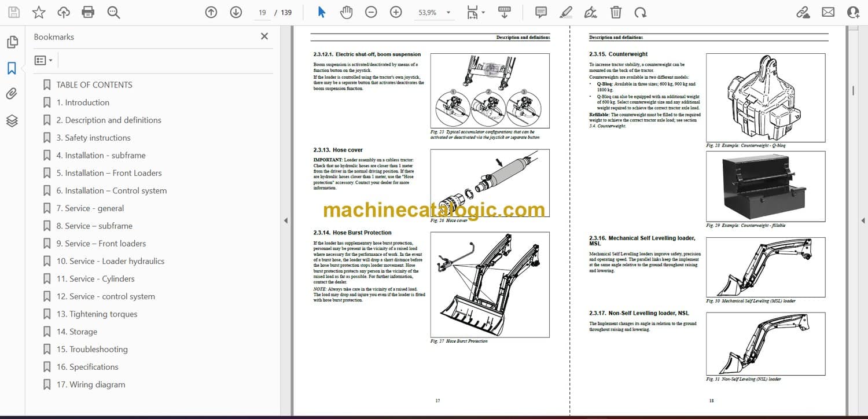Image resolution: width=868 pixels, height=419 pixels.
Task: Select the Highlight text tool
Action: (x=566, y=12)
